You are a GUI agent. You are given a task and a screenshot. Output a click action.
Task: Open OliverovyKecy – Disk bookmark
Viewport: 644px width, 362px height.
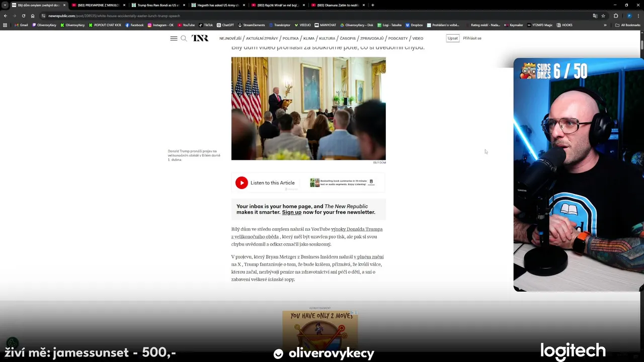(357, 25)
